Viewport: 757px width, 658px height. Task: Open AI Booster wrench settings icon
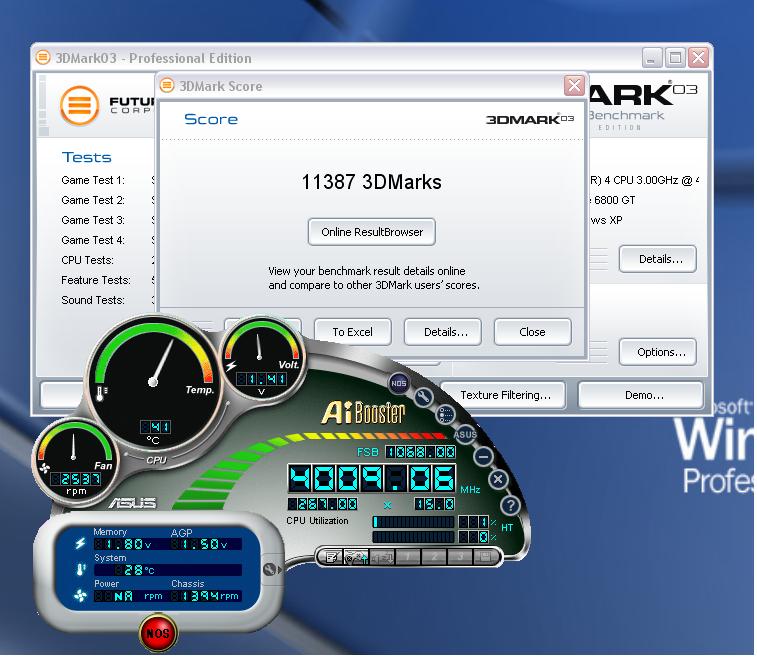[423, 397]
